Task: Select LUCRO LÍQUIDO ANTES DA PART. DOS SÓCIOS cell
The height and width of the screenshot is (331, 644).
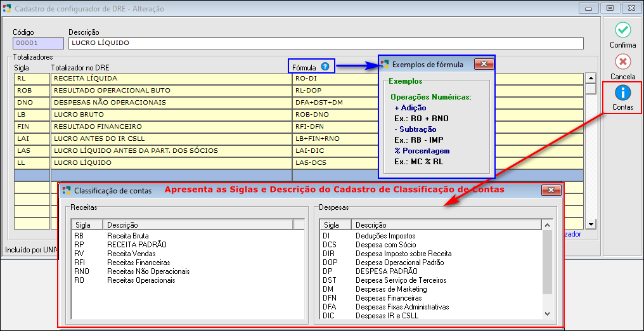Action: 171,151
